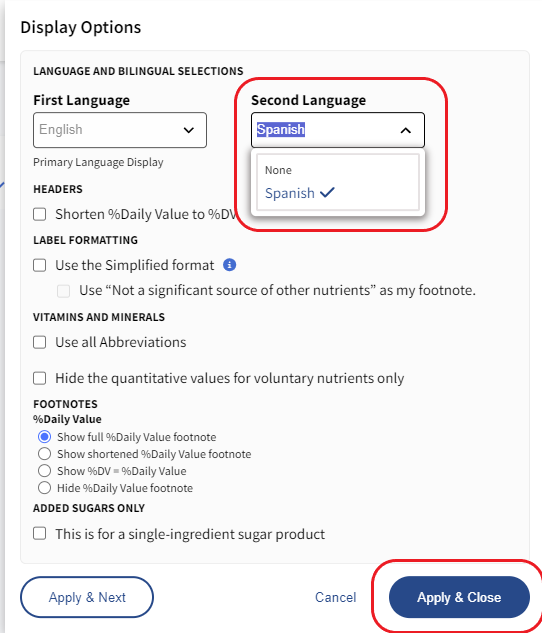The width and height of the screenshot is (542, 633).
Task: Select Show shortened %Daily Value footnote
Action: [44, 454]
